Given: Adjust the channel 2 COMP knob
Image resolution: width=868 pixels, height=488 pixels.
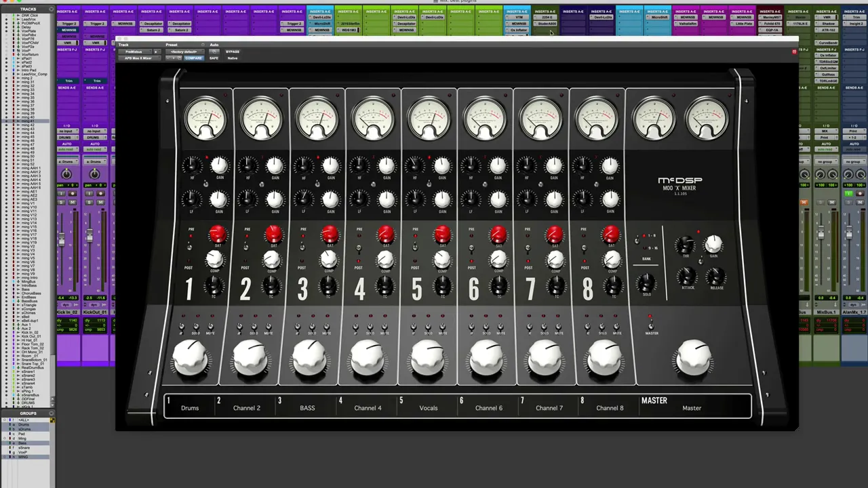Looking at the screenshot, I should [271, 259].
